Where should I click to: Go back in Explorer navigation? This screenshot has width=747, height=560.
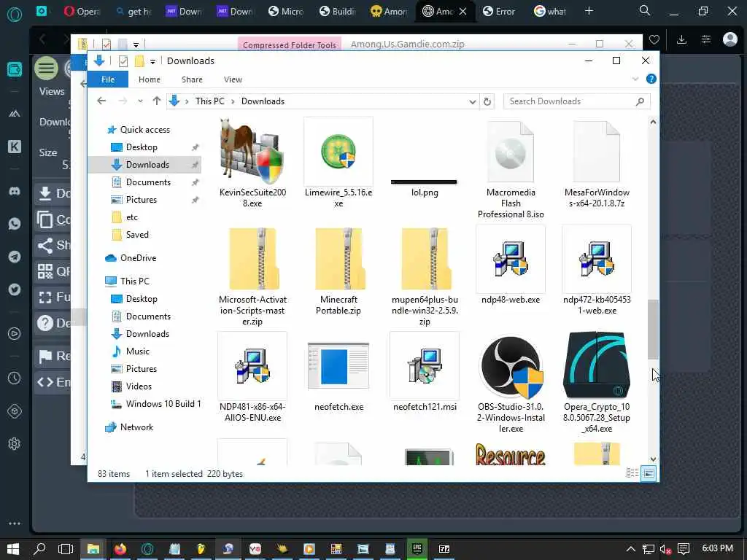(101, 101)
